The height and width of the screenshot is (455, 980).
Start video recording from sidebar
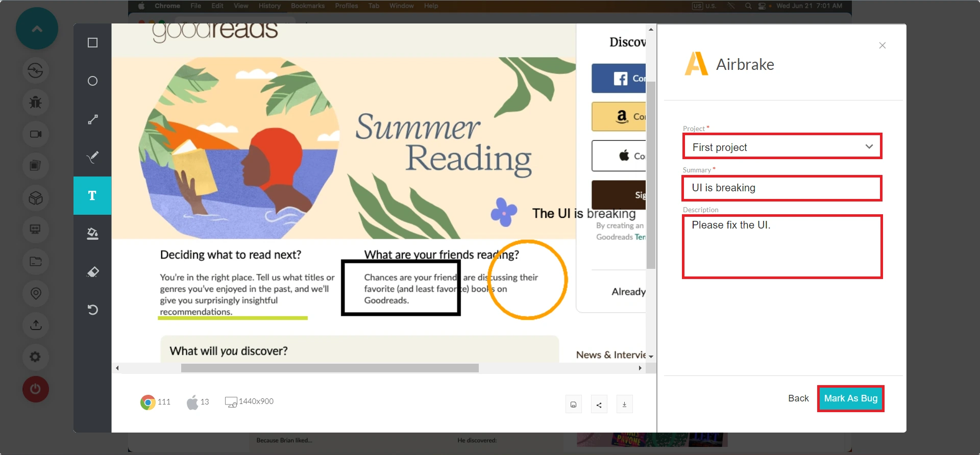(35, 134)
